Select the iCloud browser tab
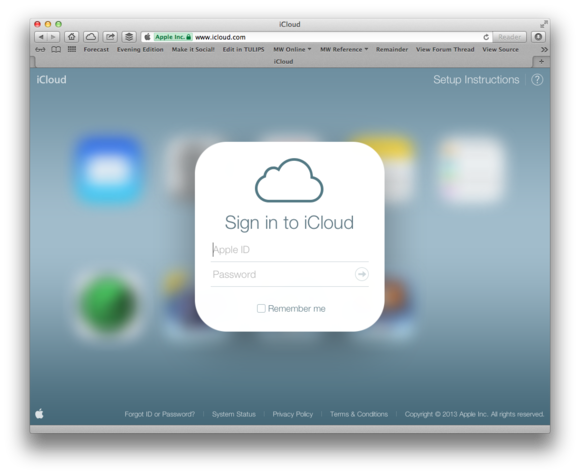Screen dimensions: 580x475 (283, 61)
